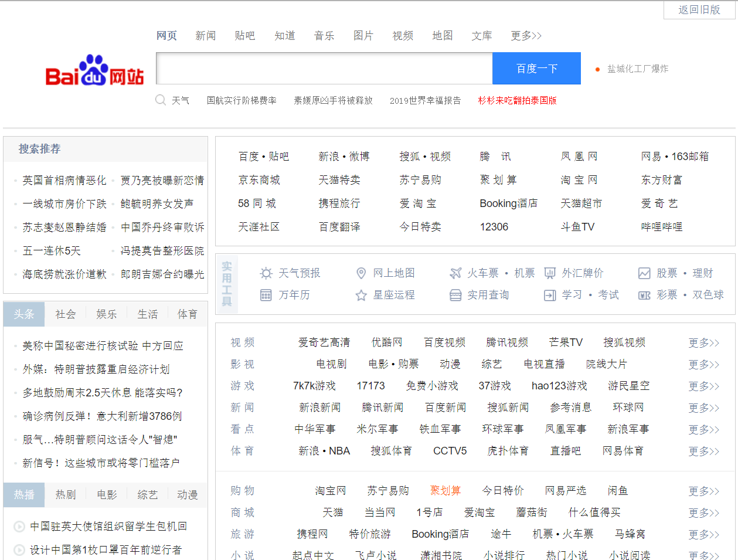Select the 体育 news tab
The height and width of the screenshot is (560, 738).
pyautogui.click(x=188, y=314)
